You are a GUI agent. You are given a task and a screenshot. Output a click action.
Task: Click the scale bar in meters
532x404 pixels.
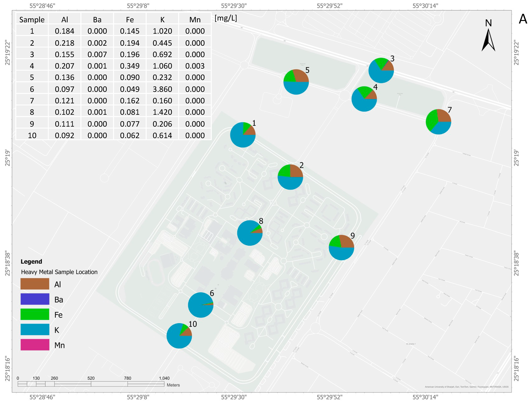click(x=91, y=384)
